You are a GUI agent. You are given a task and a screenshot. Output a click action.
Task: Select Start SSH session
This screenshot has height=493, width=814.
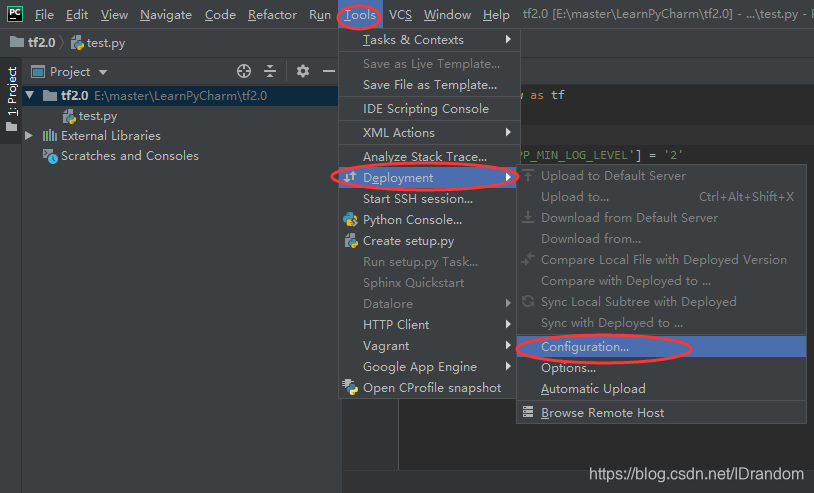(429, 199)
